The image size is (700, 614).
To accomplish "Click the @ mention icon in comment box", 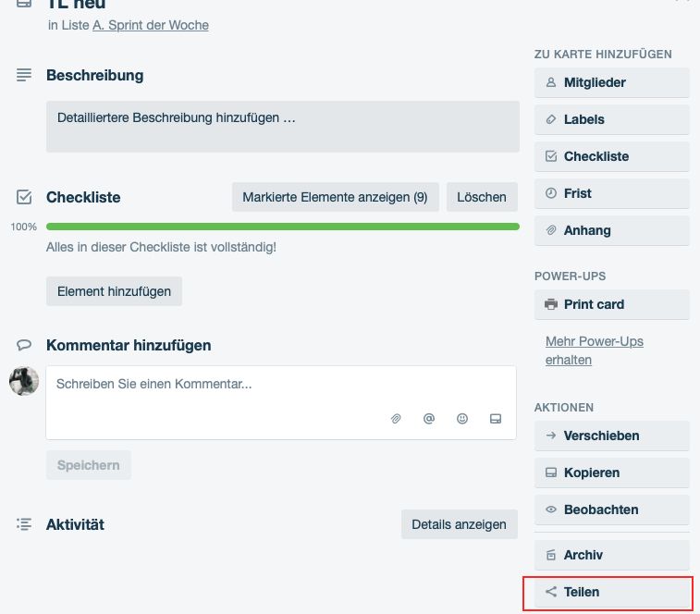I will pyautogui.click(x=428, y=419).
